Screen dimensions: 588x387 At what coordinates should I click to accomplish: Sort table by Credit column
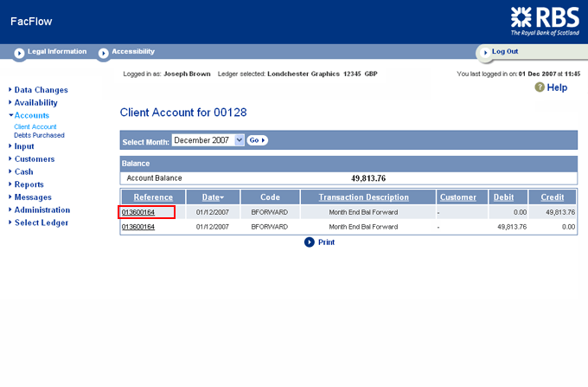pos(553,197)
